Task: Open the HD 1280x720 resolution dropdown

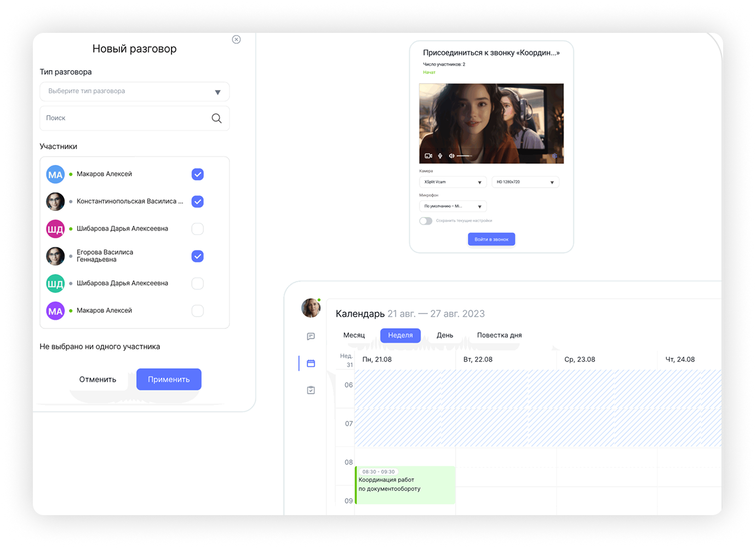Action: pos(525,182)
